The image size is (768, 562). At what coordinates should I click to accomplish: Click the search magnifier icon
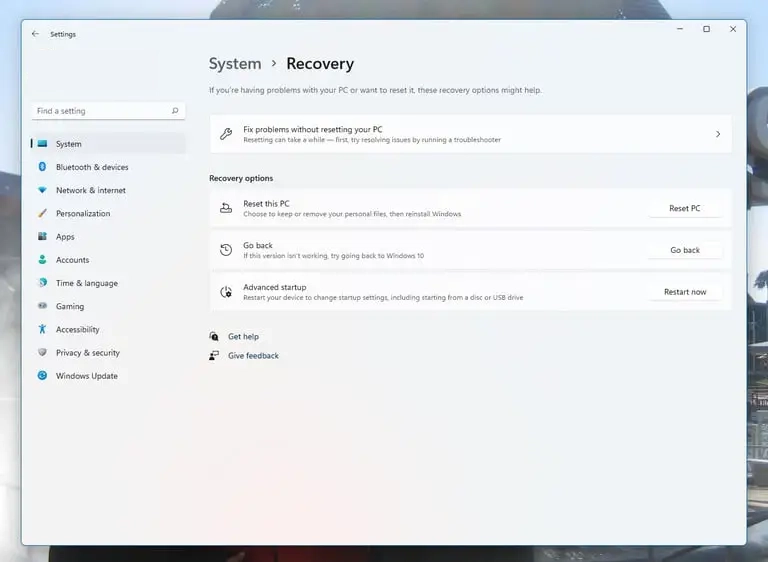175,111
